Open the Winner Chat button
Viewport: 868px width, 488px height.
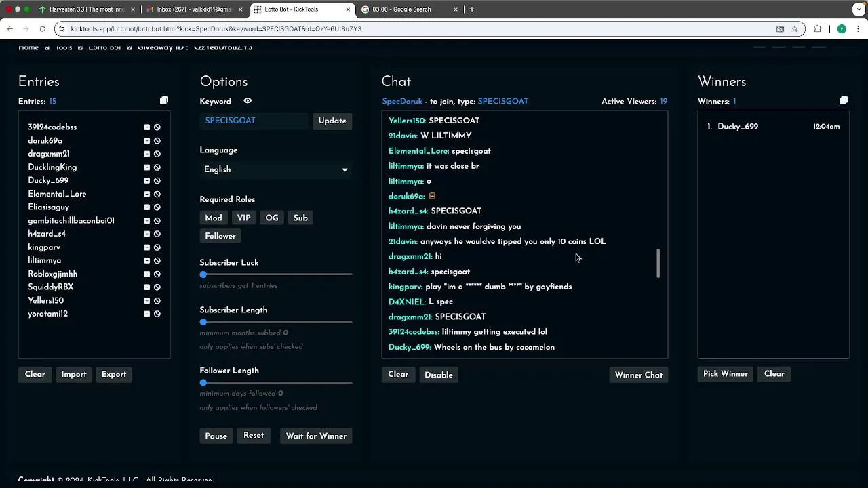click(x=639, y=375)
